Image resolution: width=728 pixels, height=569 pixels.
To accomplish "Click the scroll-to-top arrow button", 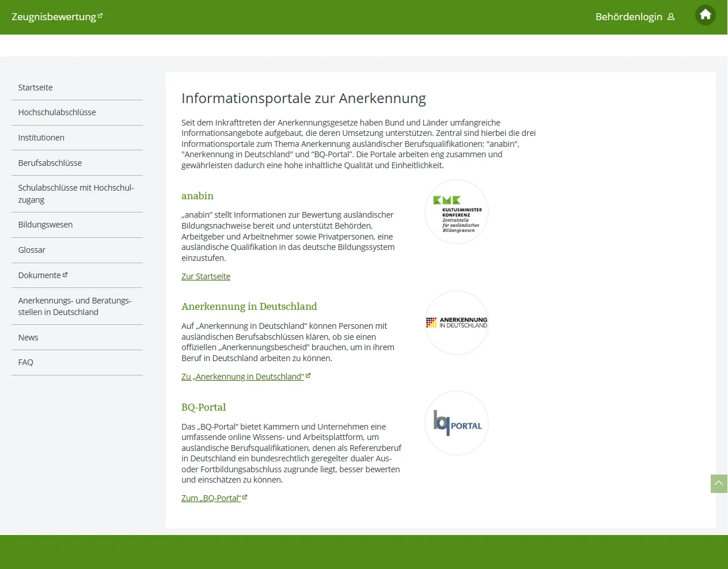I will (x=719, y=484).
